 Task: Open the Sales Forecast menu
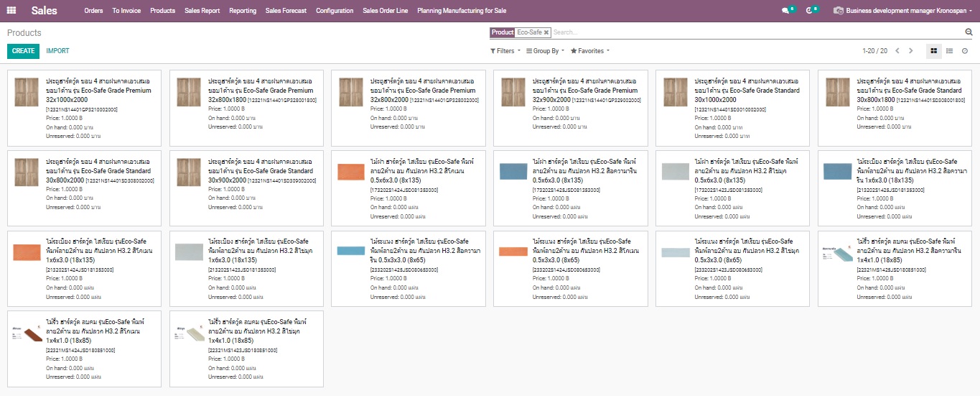point(286,11)
